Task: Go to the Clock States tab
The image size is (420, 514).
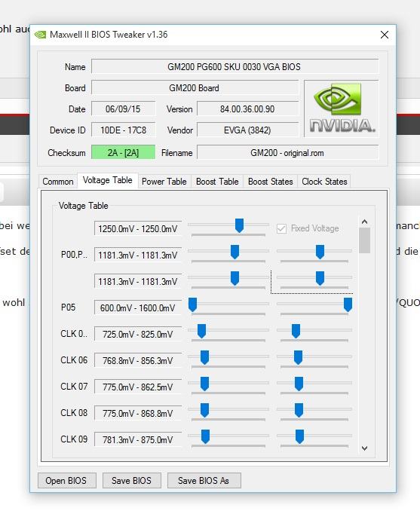Action: click(x=324, y=182)
